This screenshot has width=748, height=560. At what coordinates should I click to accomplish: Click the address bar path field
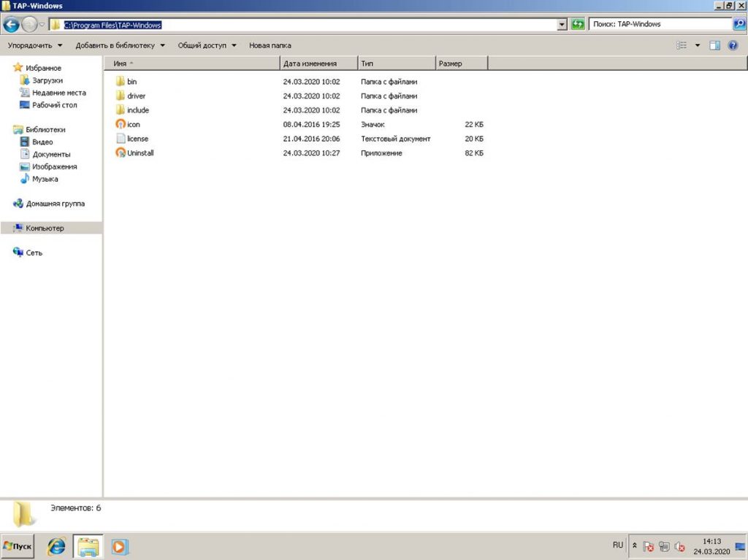tap(303, 25)
